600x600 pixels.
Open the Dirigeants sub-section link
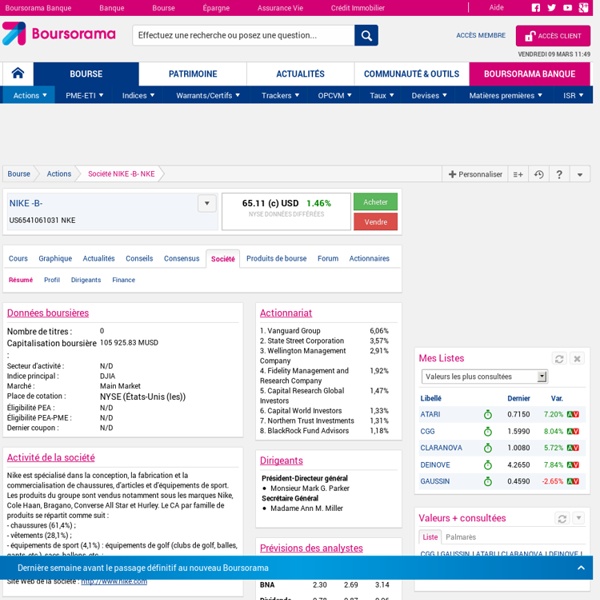[86, 280]
